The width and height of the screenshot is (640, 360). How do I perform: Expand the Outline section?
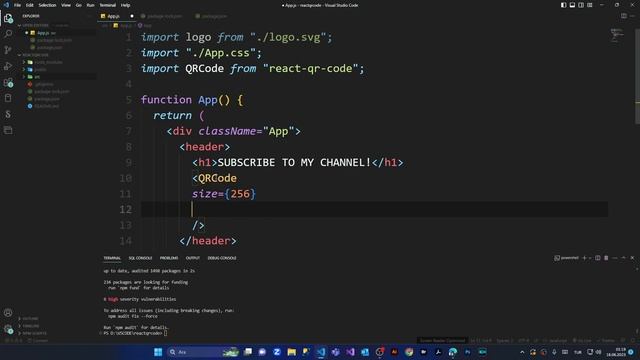point(30,318)
